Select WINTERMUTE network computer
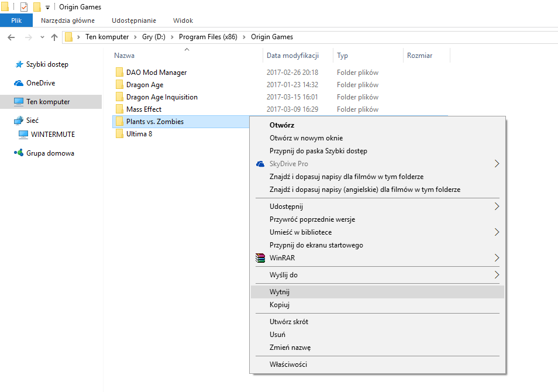Image resolution: width=558 pixels, height=392 pixels. coord(53,134)
